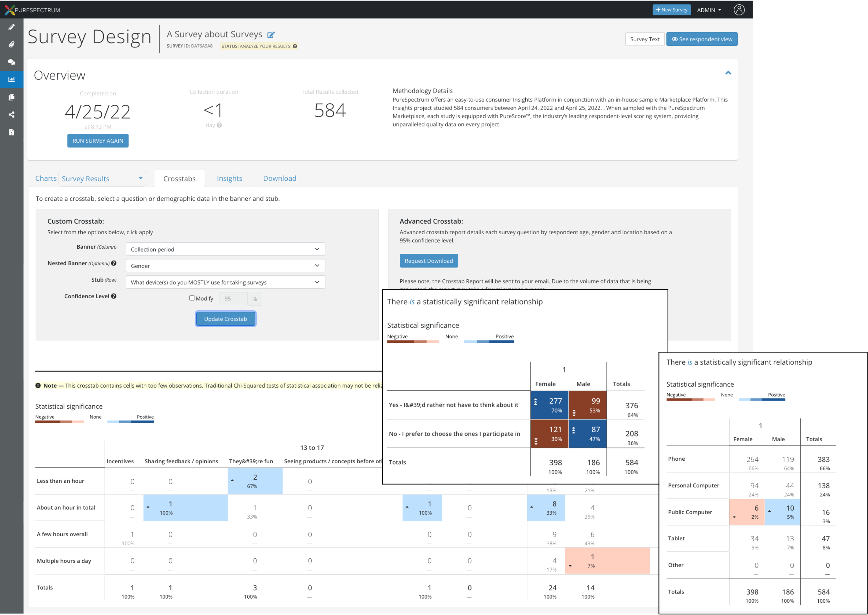The width and height of the screenshot is (868, 615).
Task: Click the paperclip attachments sidebar icon
Action: (11, 44)
